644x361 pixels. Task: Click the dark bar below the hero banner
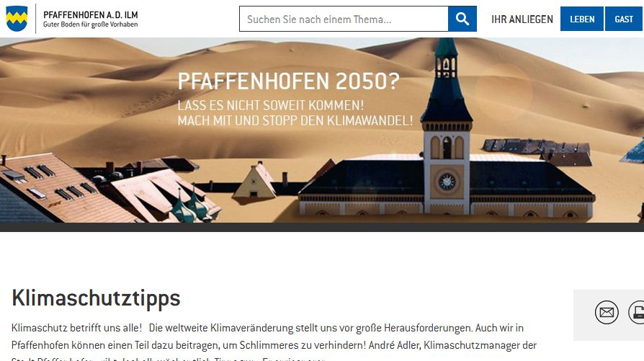(322, 227)
